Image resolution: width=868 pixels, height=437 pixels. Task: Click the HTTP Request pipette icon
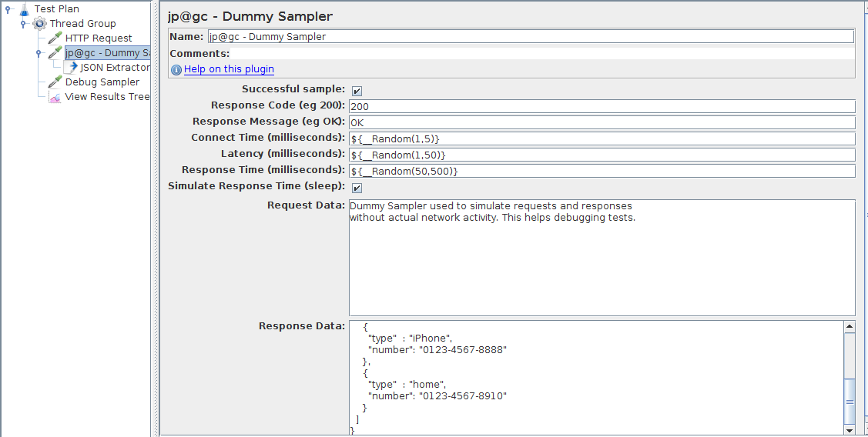pos(55,38)
